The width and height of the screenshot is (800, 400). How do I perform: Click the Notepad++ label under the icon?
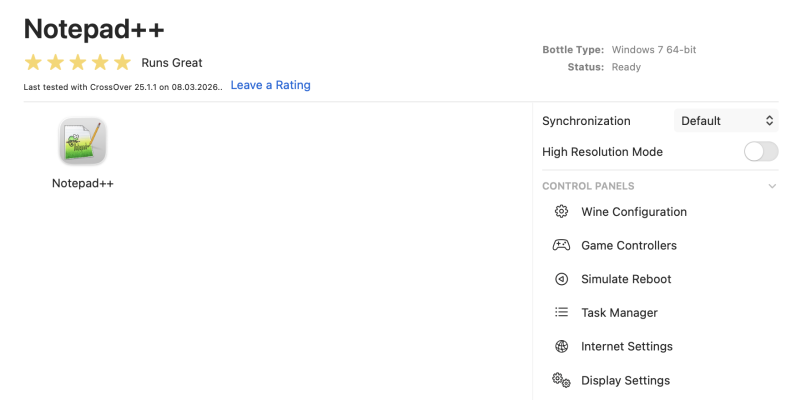(x=83, y=183)
